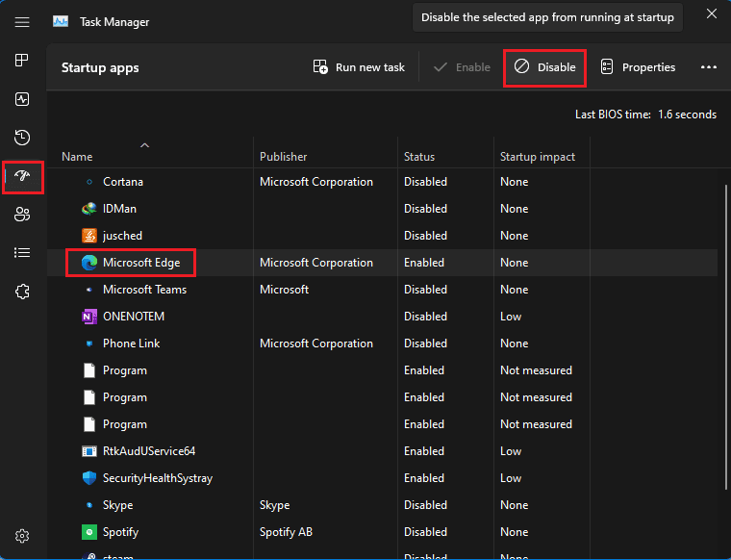
Task: Select the jusched startup entry
Action: click(382, 236)
